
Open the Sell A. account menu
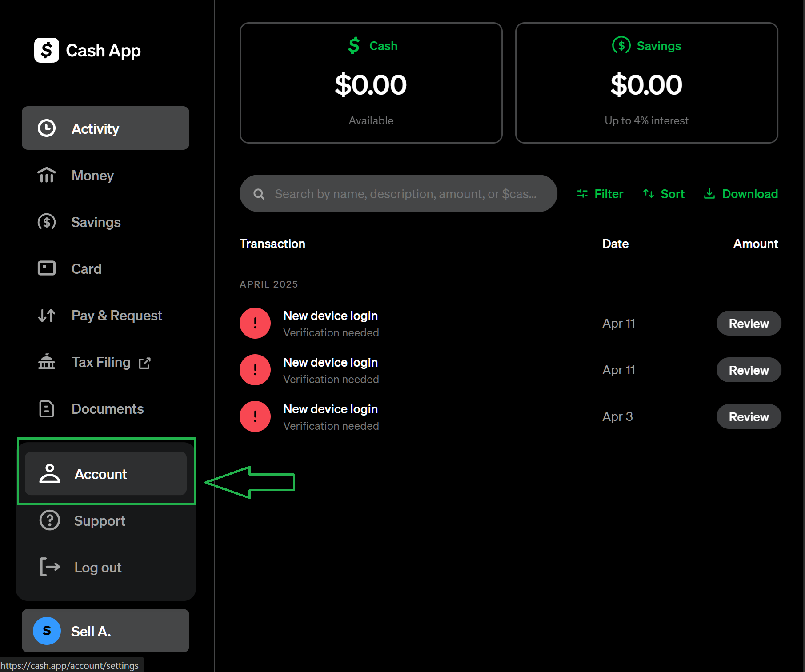pos(105,631)
